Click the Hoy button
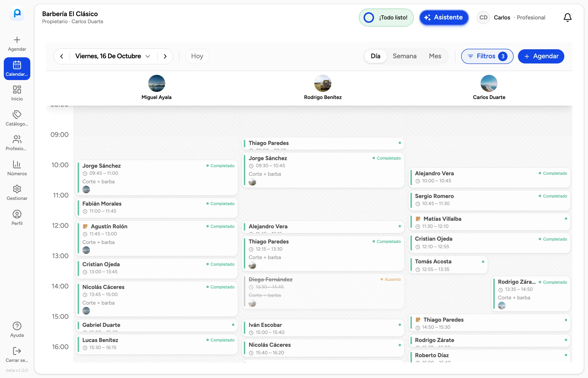Image resolution: width=588 pixels, height=378 pixels. 197,56
